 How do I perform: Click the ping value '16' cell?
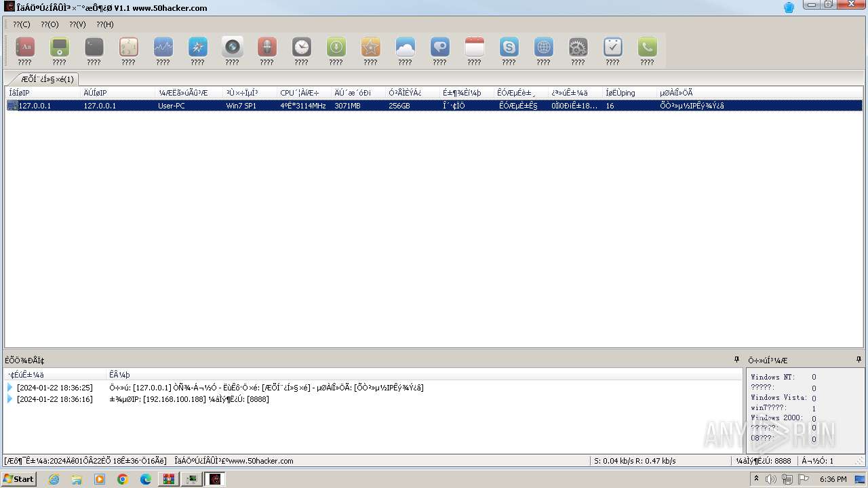click(610, 106)
